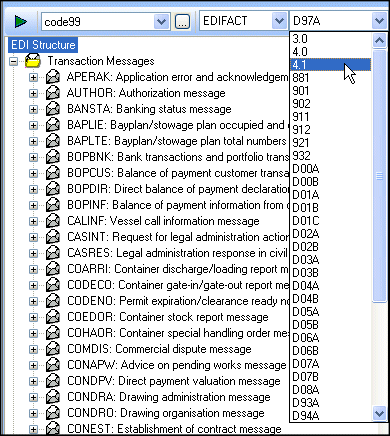Select BANSTA: Banking status message row
The width and height of the screenshot is (390, 436).
click(x=149, y=109)
